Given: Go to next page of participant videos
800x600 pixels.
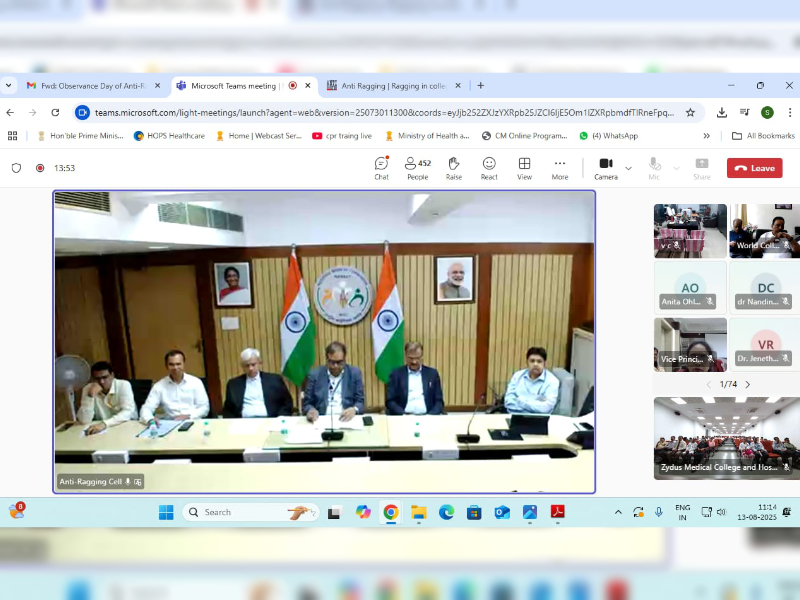Looking at the screenshot, I should point(747,384).
